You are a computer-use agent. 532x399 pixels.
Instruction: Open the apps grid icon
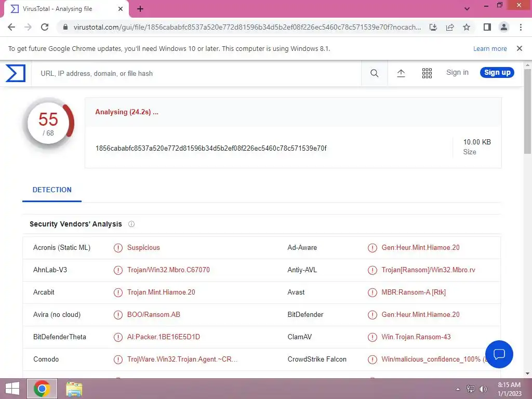coord(427,73)
